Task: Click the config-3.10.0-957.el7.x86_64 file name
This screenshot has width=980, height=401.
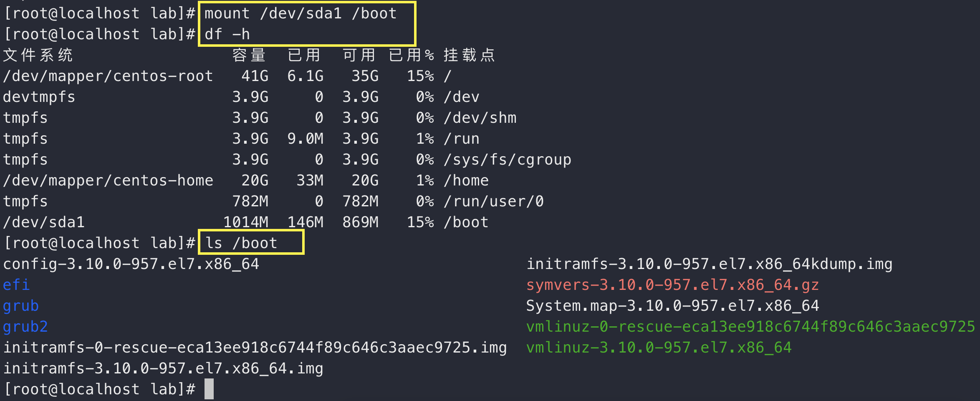Action: click(x=131, y=264)
